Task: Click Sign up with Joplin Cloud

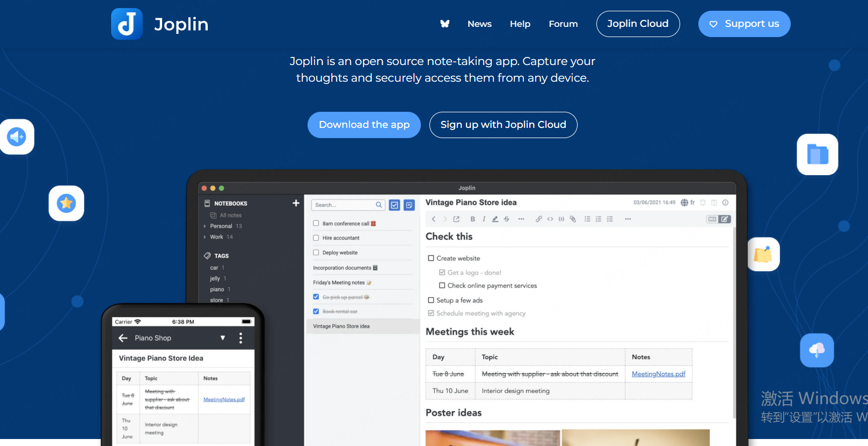Action: [503, 125]
